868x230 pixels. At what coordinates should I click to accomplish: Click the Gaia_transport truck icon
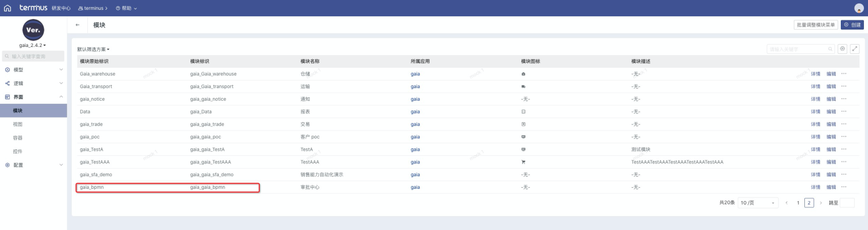click(523, 86)
